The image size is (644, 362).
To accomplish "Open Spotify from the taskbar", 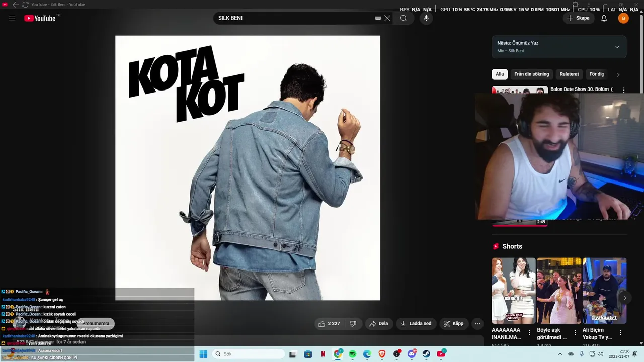I will point(352,354).
